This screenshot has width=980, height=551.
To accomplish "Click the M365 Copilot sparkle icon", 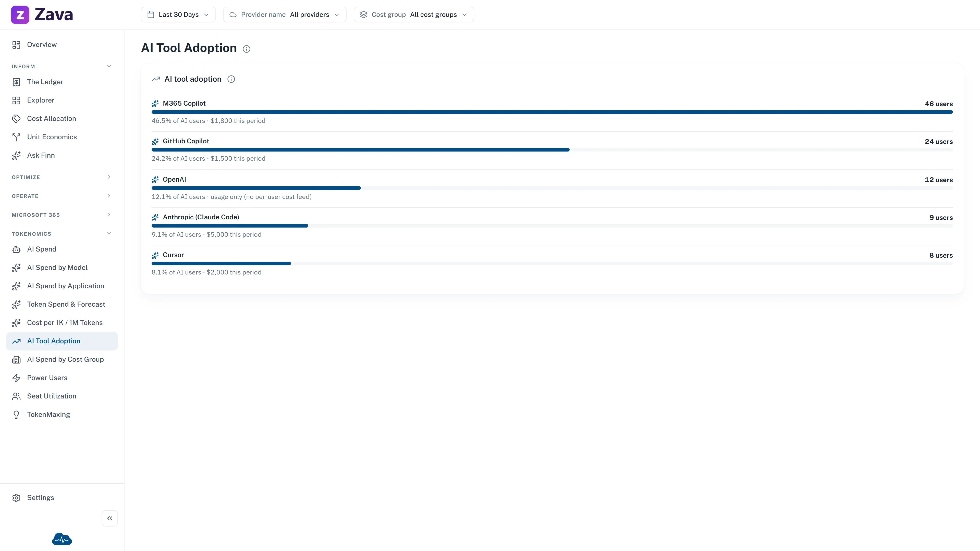I will (155, 103).
